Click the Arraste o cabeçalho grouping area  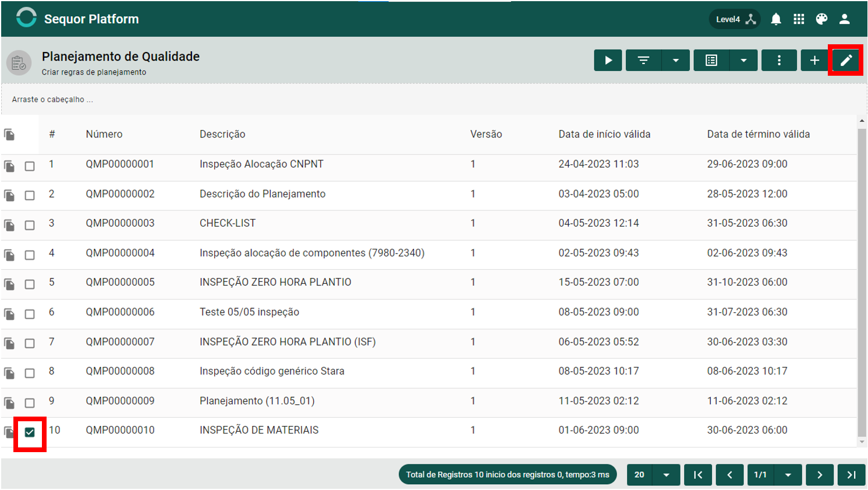(x=434, y=100)
